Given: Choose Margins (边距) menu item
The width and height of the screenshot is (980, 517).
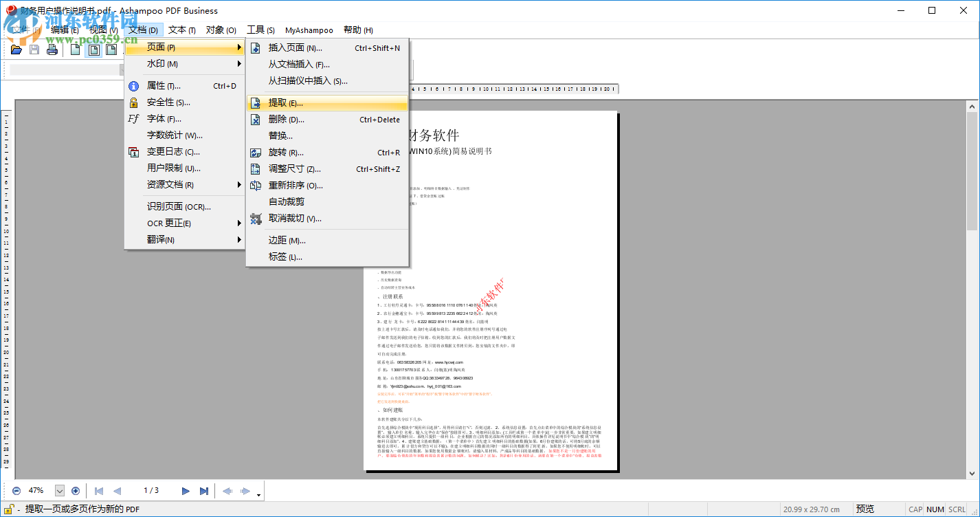Looking at the screenshot, I should pyautogui.click(x=327, y=241).
